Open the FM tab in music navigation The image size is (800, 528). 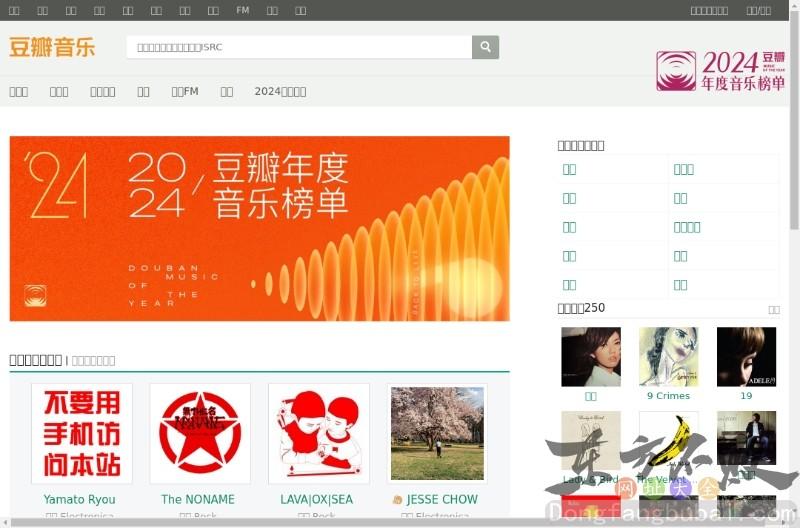coord(185,91)
